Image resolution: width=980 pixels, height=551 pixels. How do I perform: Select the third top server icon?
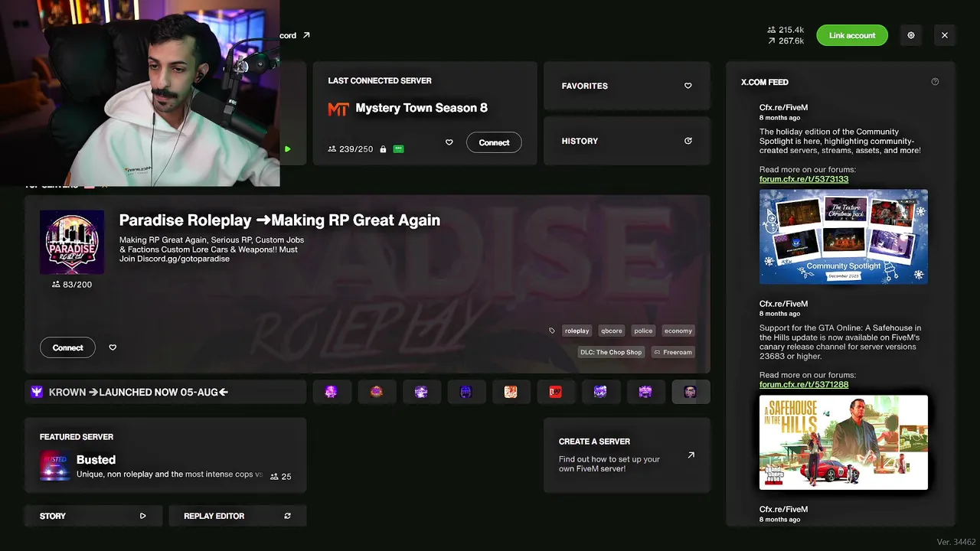click(421, 392)
